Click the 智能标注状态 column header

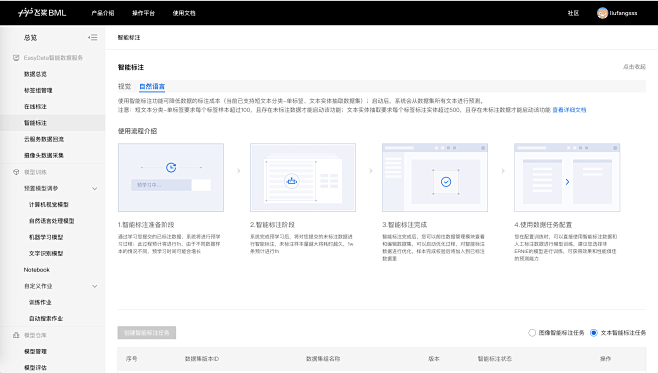pos(494,359)
